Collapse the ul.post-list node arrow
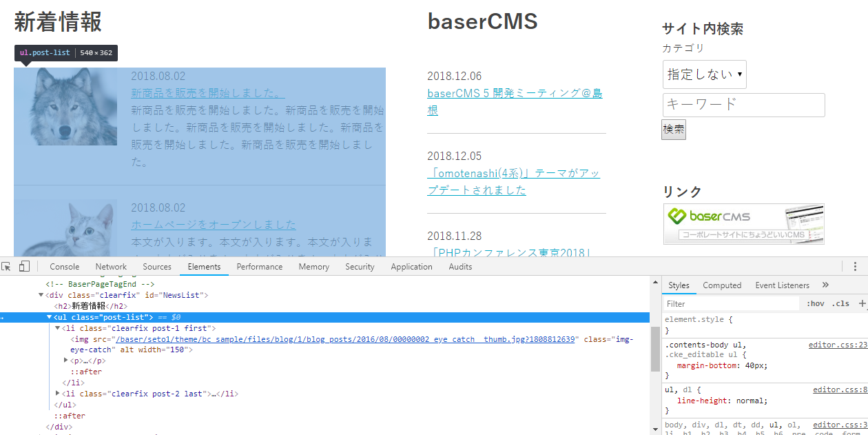868x435 pixels. pos(49,317)
